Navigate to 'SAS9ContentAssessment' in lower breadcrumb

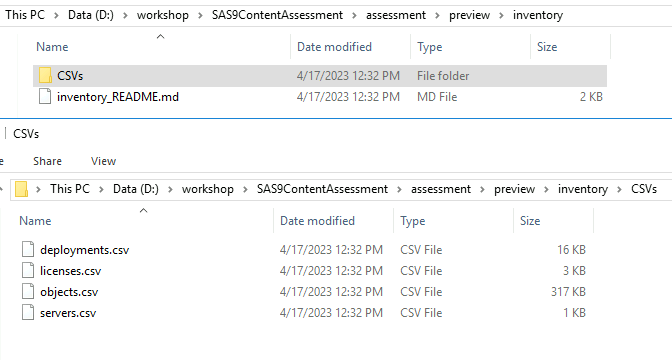click(x=322, y=189)
